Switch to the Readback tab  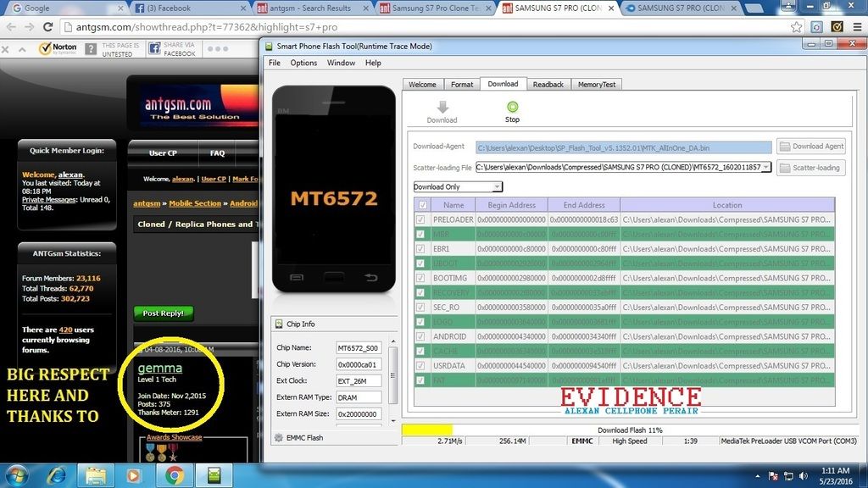548,84
